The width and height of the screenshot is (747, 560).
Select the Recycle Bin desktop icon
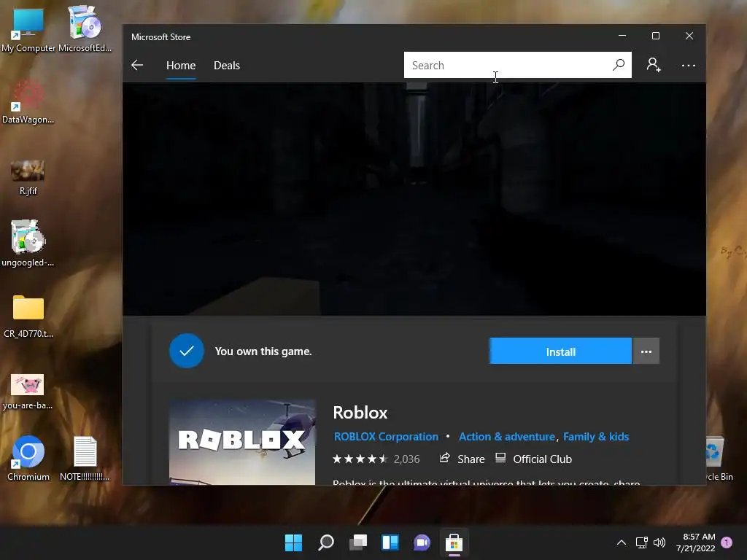719,458
